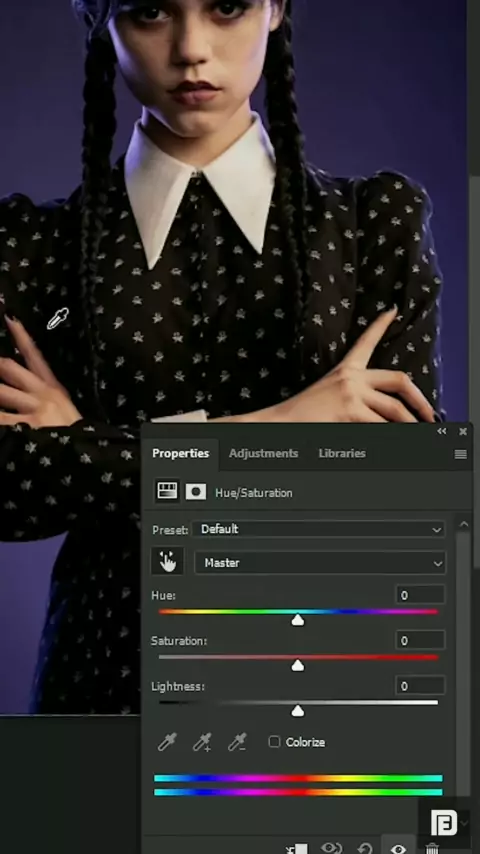
Task: Switch to the Libraries tab
Action: click(342, 454)
